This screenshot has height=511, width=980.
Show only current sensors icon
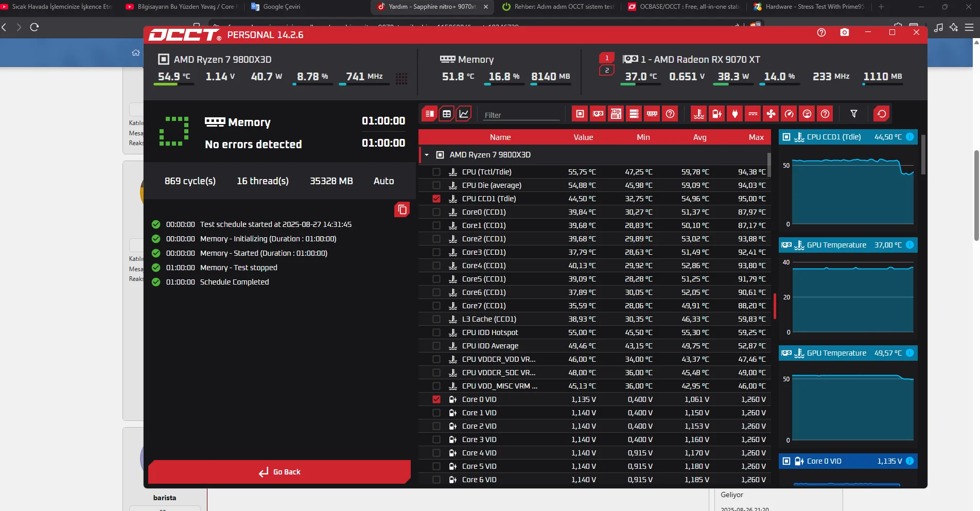pos(753,114)
